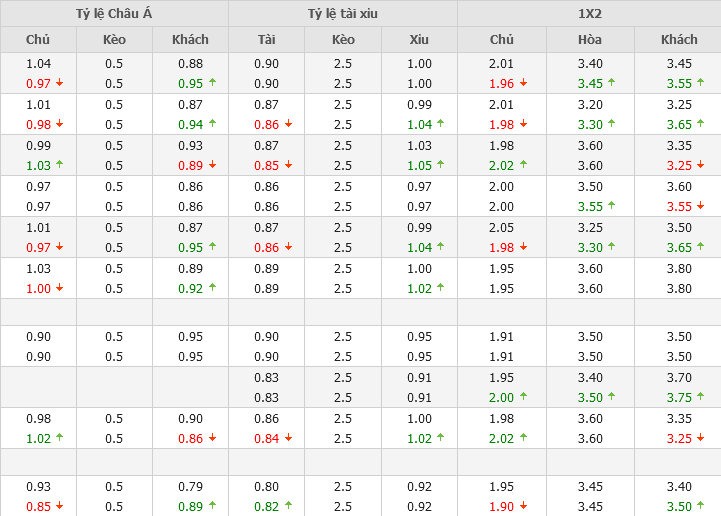
Task: Click the red down arrow next to 0.84
Action: click(x=288, y=438)
